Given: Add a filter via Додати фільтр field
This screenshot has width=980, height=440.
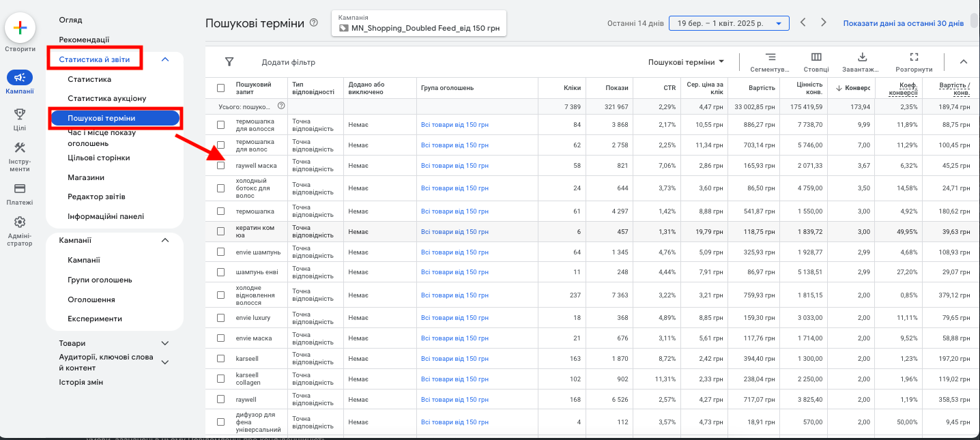Looking at the screenshot, I should 289,62.
